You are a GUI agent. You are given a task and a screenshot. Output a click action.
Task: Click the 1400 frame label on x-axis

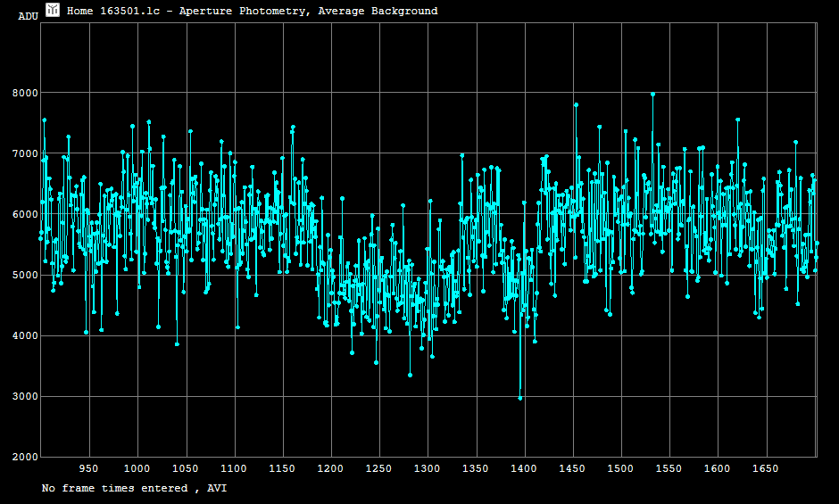click(524, 468)
